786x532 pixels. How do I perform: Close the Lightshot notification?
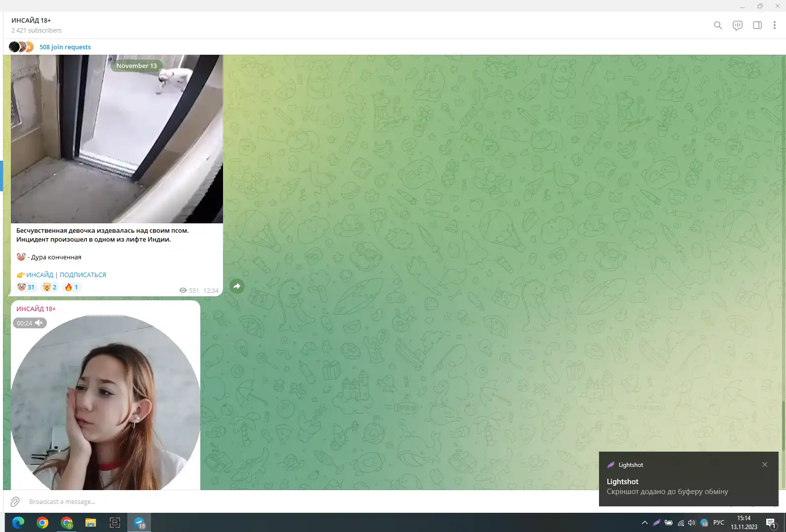click(x=765, y=464)
